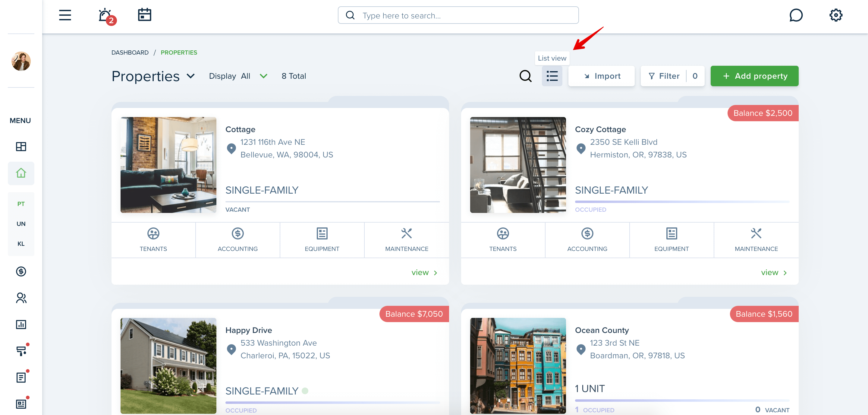Click Balance $1,560 badge
This screenshot has height=415, width=868.
tap(764, 314)
